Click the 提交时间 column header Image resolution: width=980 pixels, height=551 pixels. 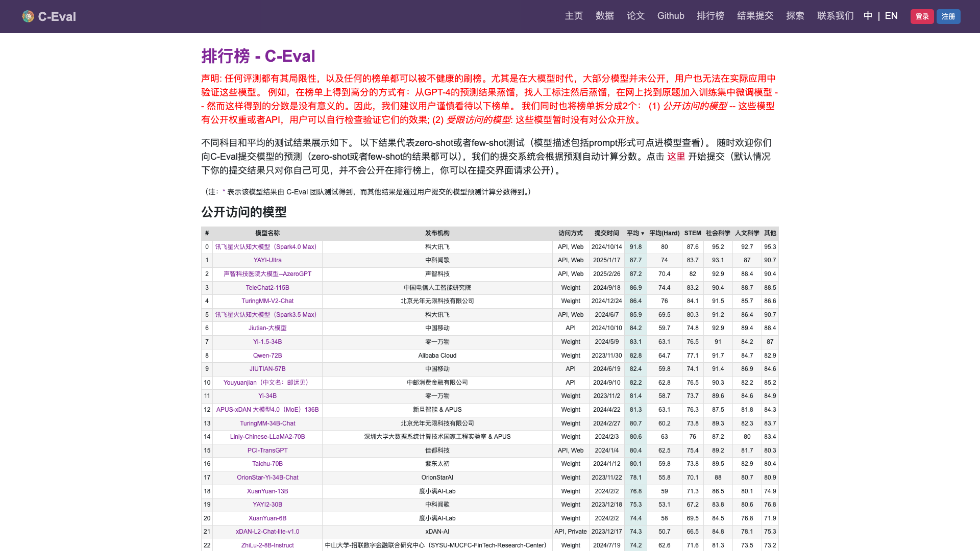[x=607, y=233]
